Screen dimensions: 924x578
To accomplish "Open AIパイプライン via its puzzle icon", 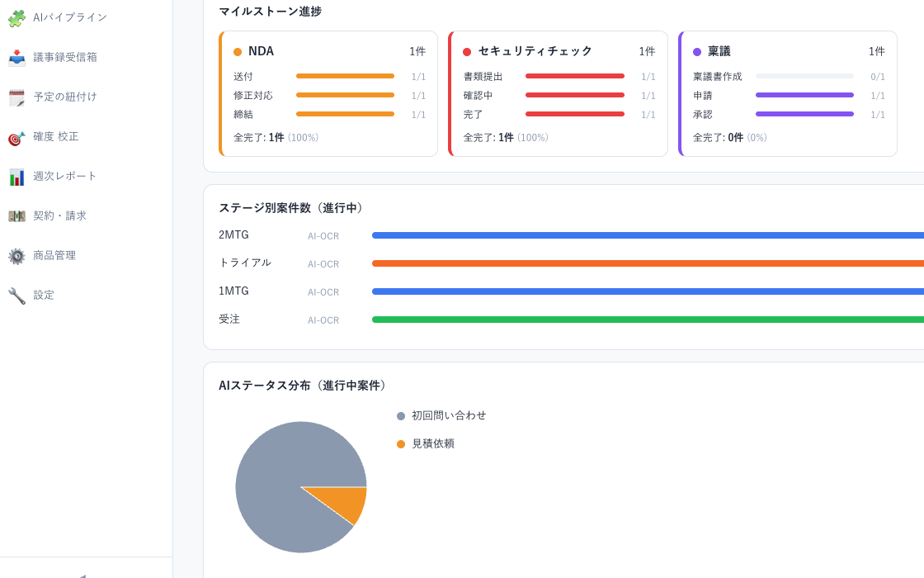I will (x=16, y=18).
